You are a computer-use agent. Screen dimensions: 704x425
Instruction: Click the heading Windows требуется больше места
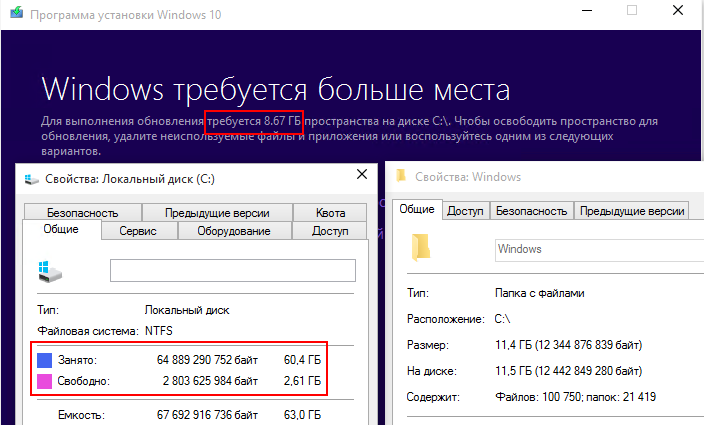(x=276, y=89)
